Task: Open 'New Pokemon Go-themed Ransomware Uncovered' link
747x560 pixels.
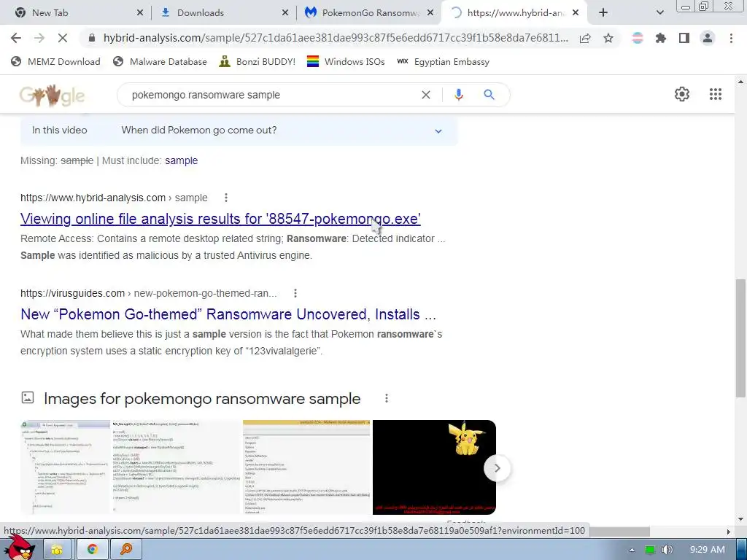Action: pyautogui.click(x=228, y=314)
